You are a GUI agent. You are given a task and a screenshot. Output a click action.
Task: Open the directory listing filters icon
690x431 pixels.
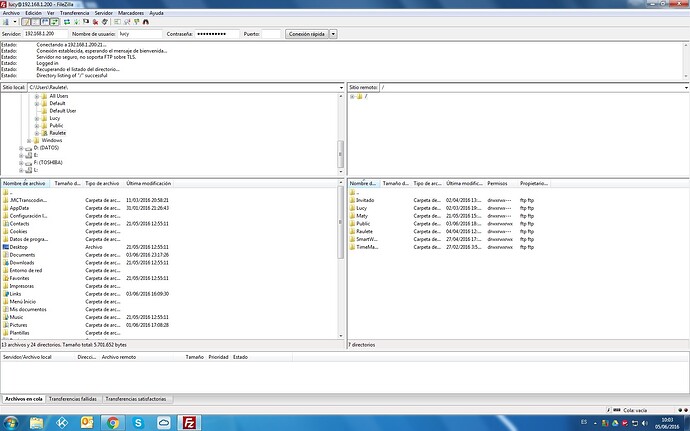pos(117,22)
